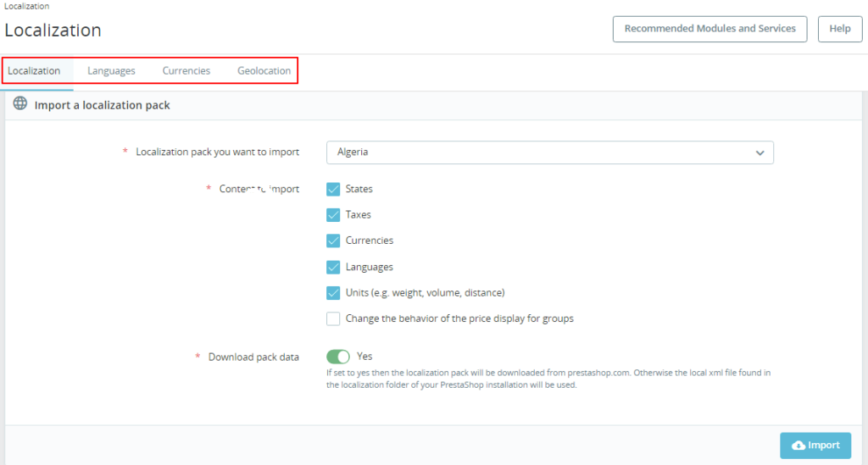The height and width of the screenshot is (465, 868).
Task: Click the Import a localization pack heading
Action: pos(102,105)
